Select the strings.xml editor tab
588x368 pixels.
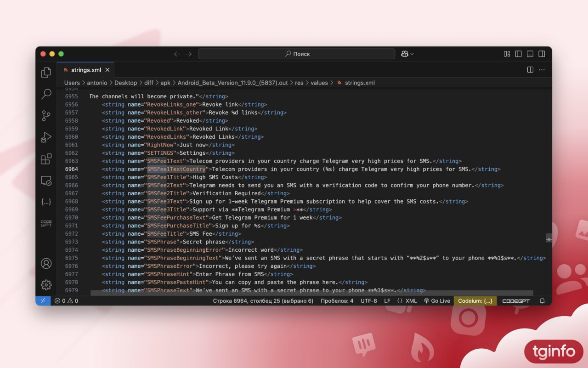85,70
